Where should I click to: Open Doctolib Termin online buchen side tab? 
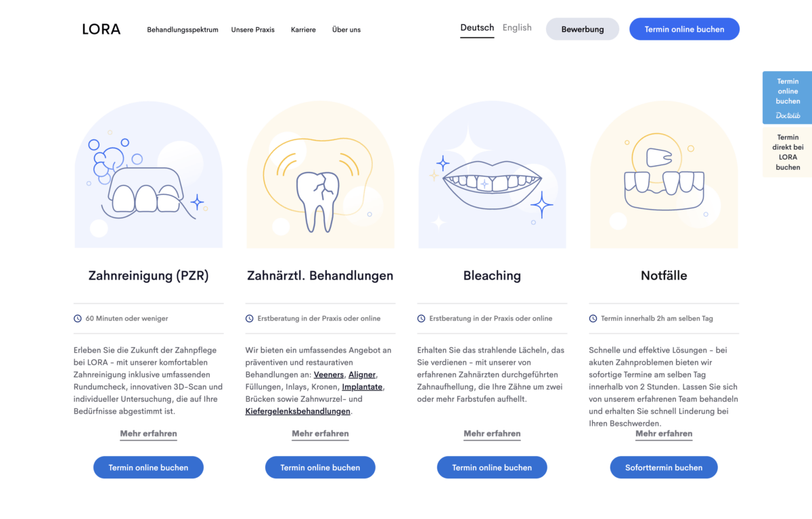(788, 97)
